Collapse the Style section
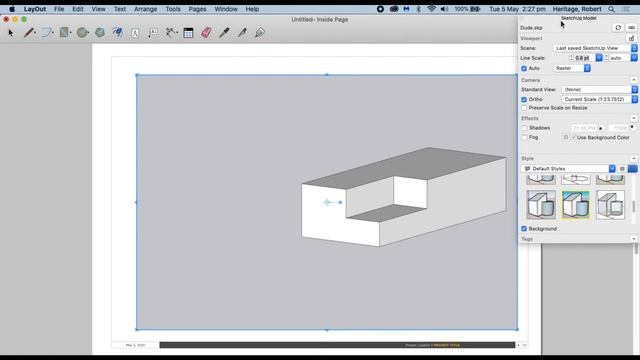This screenshot has height=360, width=640. click(633, 158)
